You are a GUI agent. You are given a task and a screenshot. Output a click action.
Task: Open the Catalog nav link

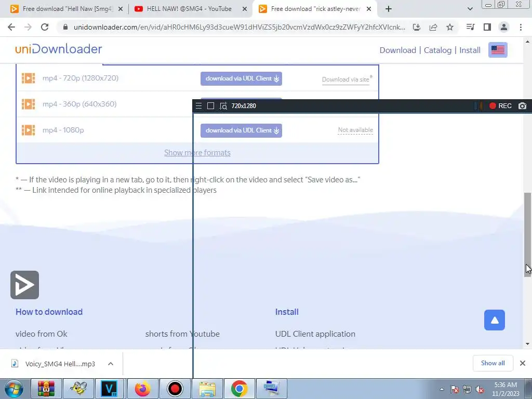tap(437, 50)
